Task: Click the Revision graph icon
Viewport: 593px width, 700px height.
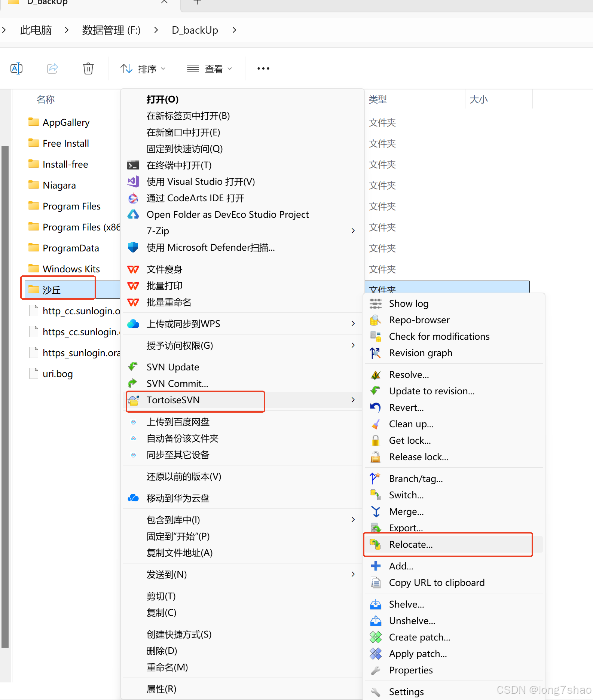Action: pyautogui.click(x=376, y=353)
